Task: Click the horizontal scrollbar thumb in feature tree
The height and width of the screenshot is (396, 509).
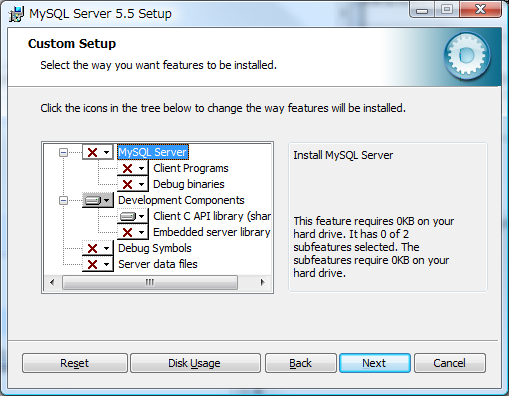Action: pos(150,283)
